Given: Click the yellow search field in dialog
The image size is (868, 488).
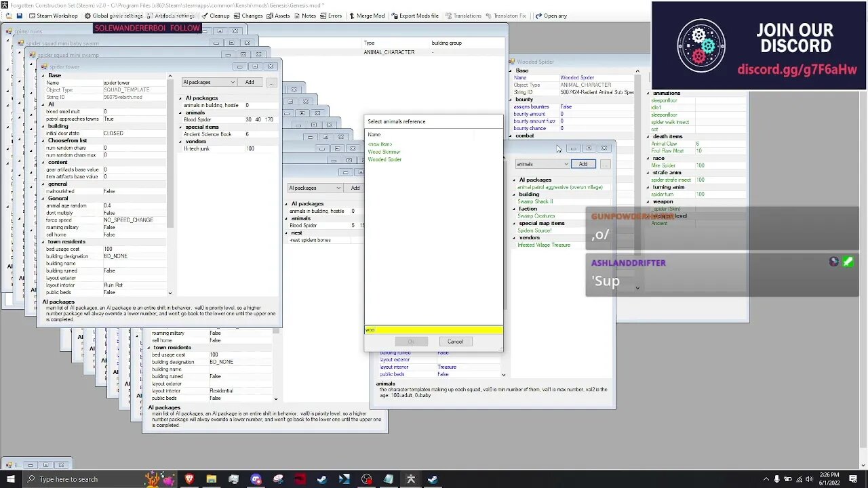Looking at the screenshot, I should (434, 330).
